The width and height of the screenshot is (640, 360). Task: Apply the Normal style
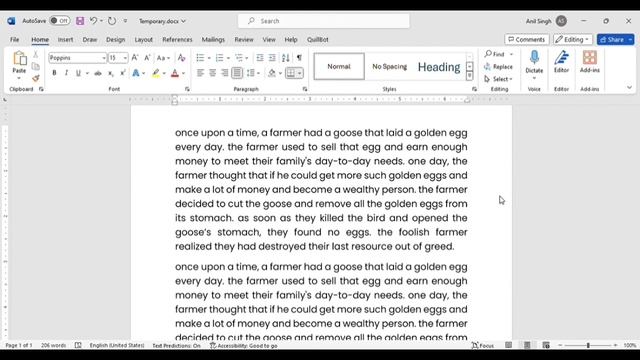339,66
